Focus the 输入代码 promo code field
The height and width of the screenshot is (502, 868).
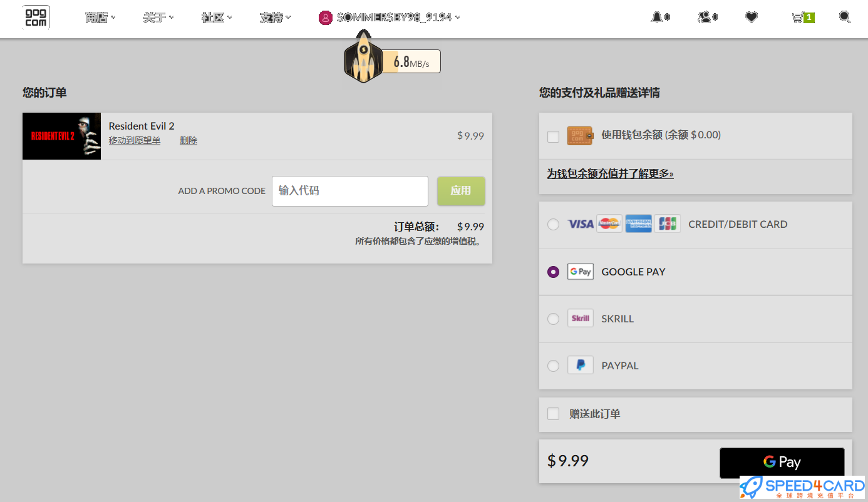[x=350, y=191]
